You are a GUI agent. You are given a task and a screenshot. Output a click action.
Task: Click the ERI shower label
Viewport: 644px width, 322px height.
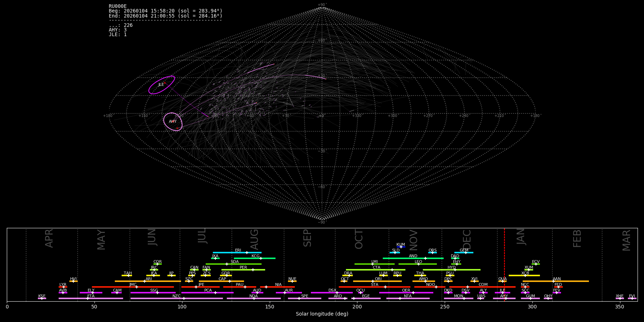point(238,250)
